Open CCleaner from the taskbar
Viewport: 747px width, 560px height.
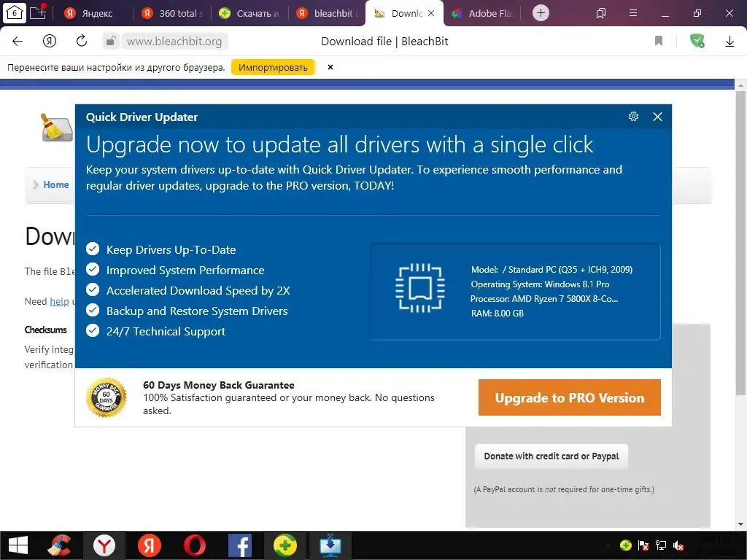tap(60, 545)
